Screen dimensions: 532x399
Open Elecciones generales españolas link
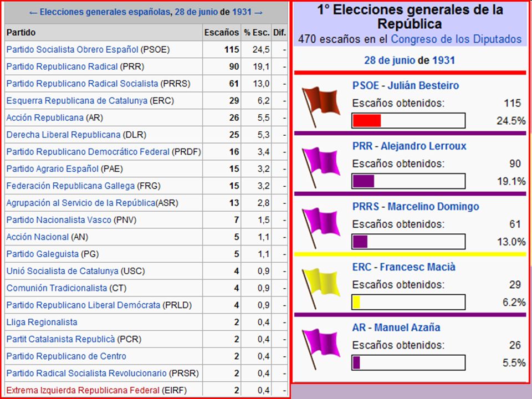click(105, 12)
